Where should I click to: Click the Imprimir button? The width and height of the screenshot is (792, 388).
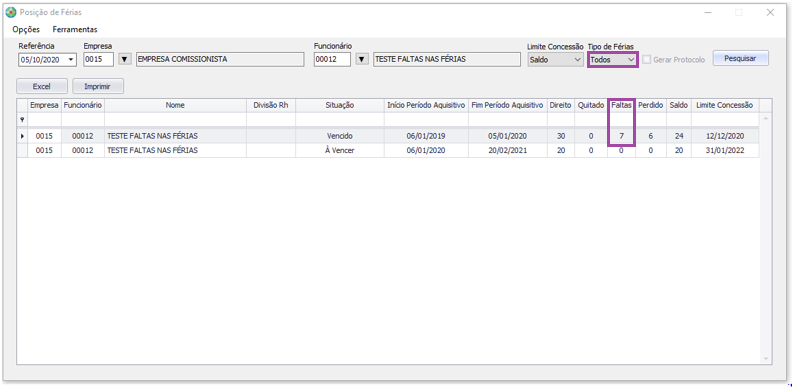pos(98,86)
